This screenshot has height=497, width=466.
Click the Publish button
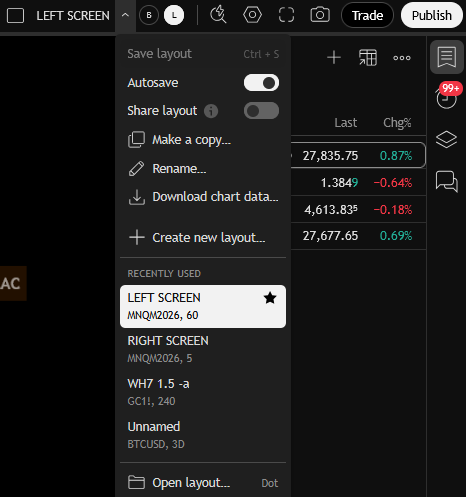(x=432, y=15)
